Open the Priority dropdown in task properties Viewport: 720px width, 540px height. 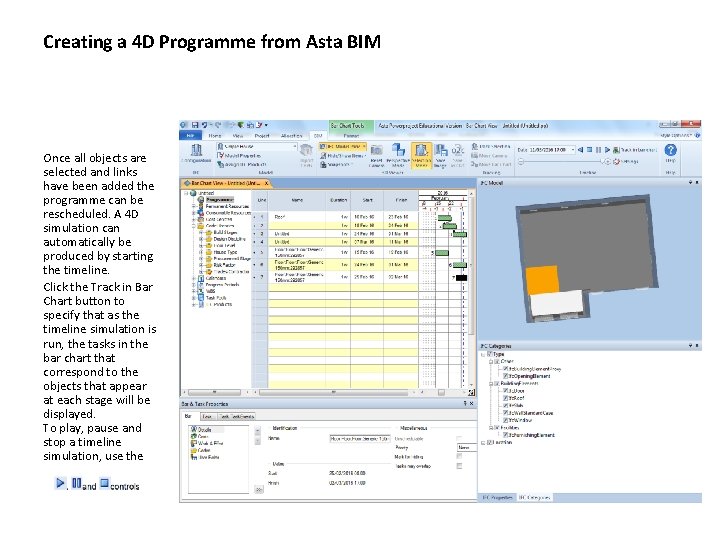(467, 447)
